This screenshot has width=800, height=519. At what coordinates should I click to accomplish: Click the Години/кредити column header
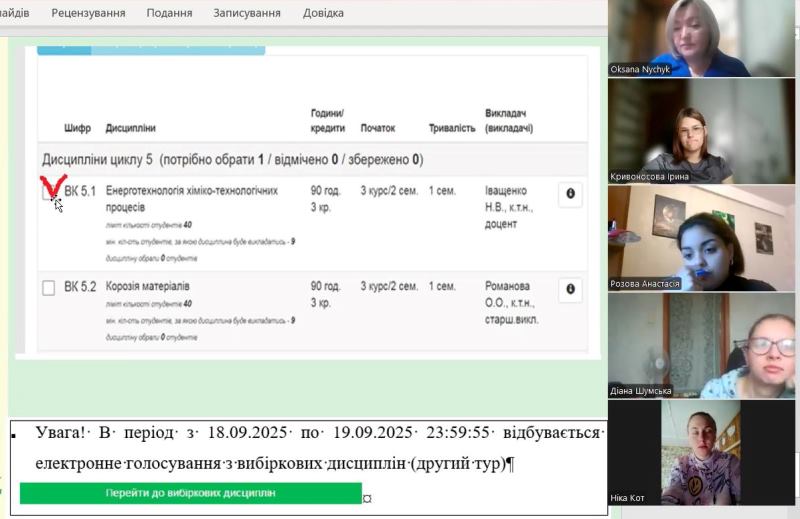click(x=328, y=120)
